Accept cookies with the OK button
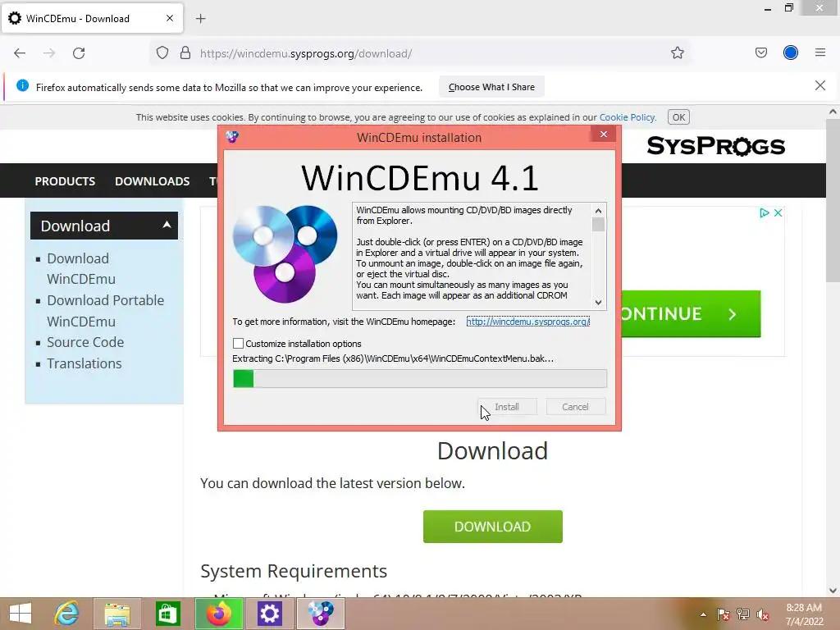 click(678, 117)
